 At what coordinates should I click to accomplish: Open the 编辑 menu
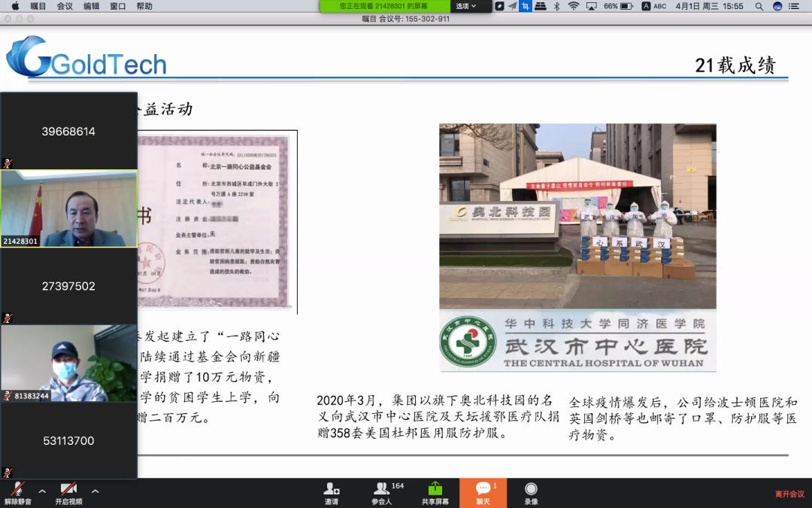tap(91, 6)
